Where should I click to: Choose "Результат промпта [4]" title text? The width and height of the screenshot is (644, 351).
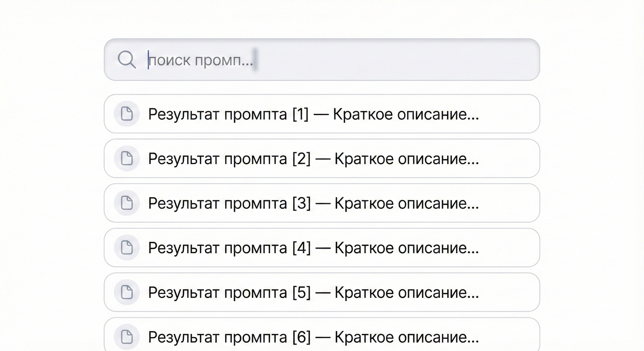pos(229,248)
